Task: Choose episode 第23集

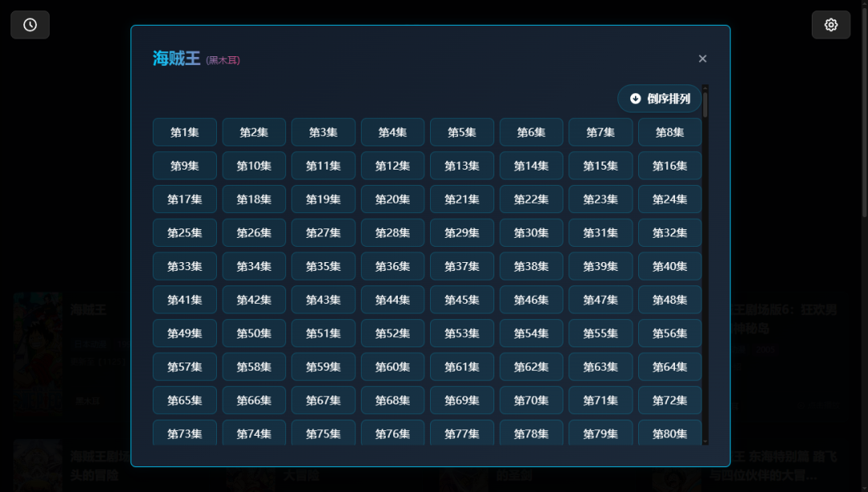Action: [x=600, y=199]
